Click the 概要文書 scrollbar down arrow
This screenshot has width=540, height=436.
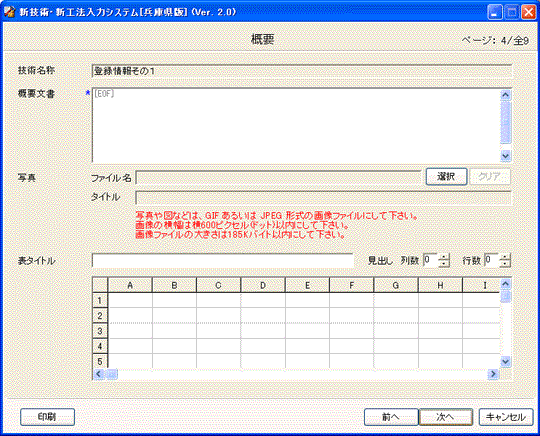pos(506,156)
